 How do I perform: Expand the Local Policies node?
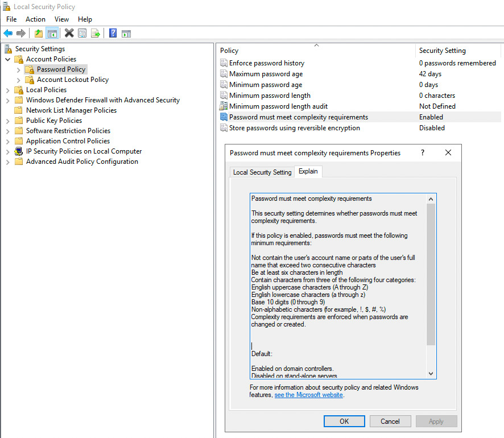[x=8, y=89]
